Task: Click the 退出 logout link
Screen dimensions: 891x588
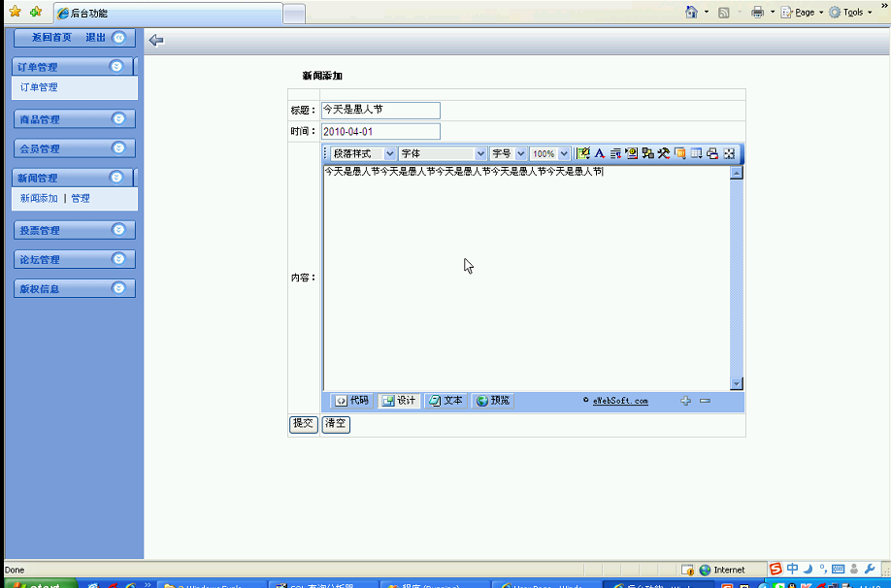Action: [x=95, y=38]
